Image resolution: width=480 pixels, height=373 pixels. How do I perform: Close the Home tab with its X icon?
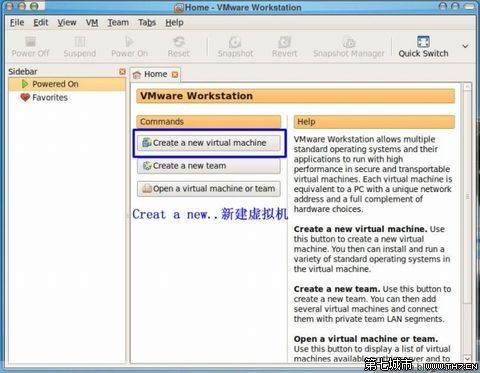(x=175, y=74)
